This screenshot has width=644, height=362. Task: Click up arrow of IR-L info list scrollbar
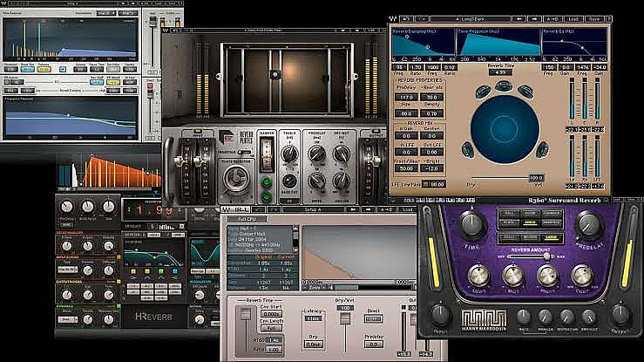pos(295,228)
